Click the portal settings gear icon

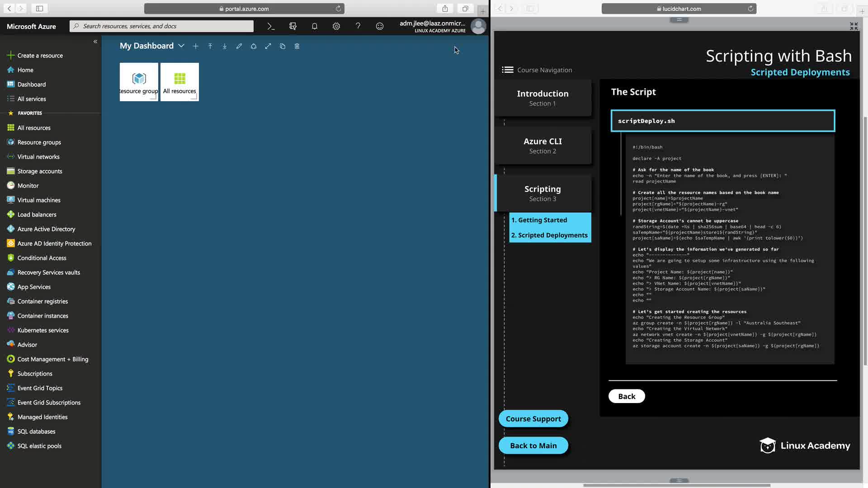click(x=336, y=26)
